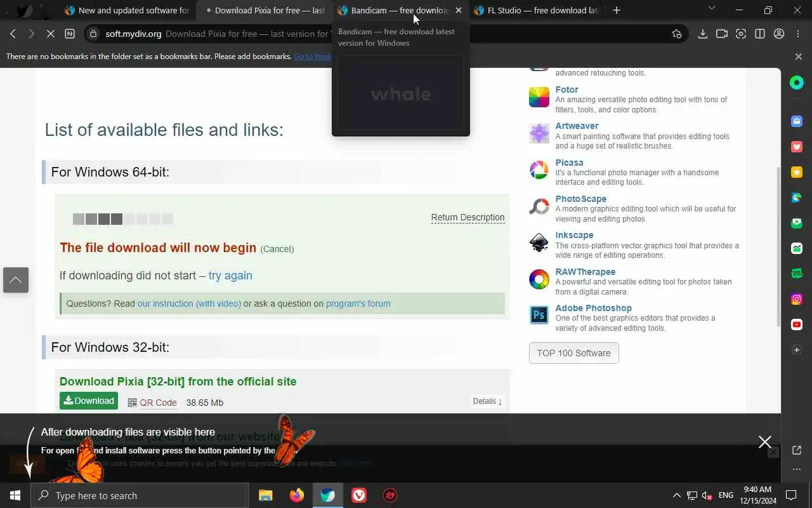
Task: Open the Windows Start menu
Action: click(15, 495)
